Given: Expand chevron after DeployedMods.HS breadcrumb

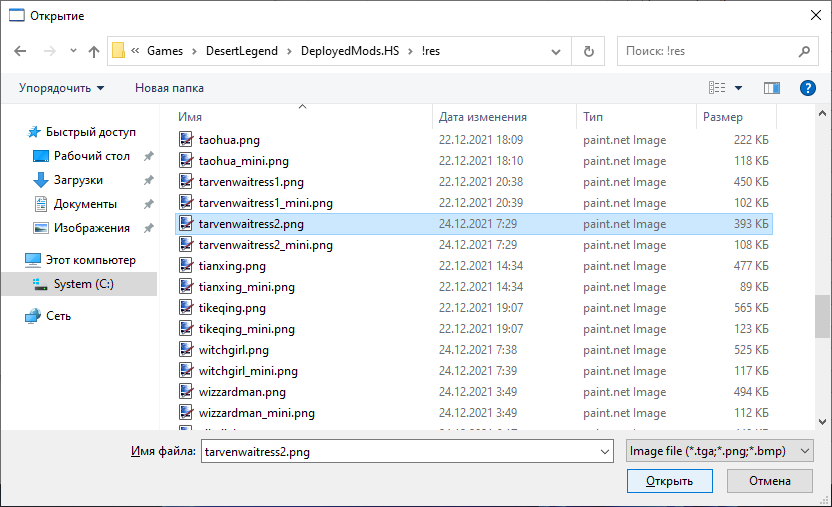Looking at the screenshot, I should tap(410, 51).
